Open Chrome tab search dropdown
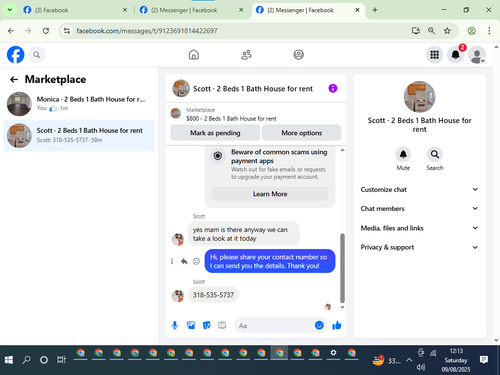The width and height of the screenshot is (500, 375). 10,10
